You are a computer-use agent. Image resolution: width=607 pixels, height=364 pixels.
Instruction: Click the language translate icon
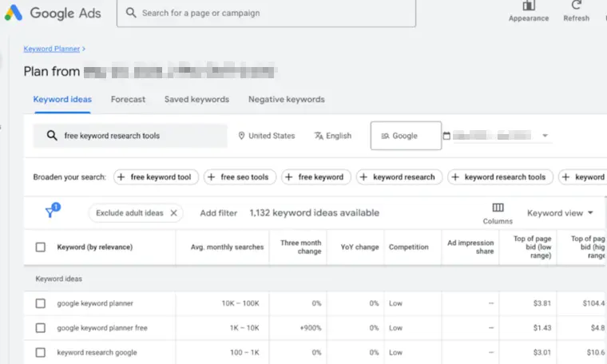[x=319, y=136]
